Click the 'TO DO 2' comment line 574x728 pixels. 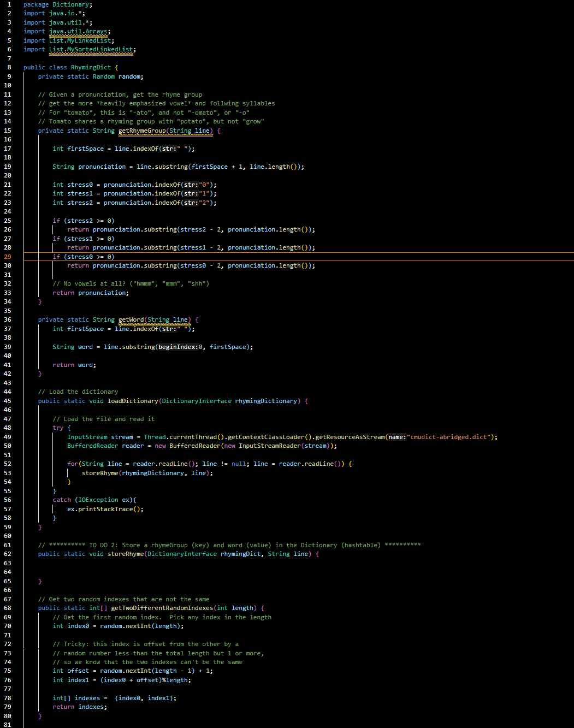point(229,545)
